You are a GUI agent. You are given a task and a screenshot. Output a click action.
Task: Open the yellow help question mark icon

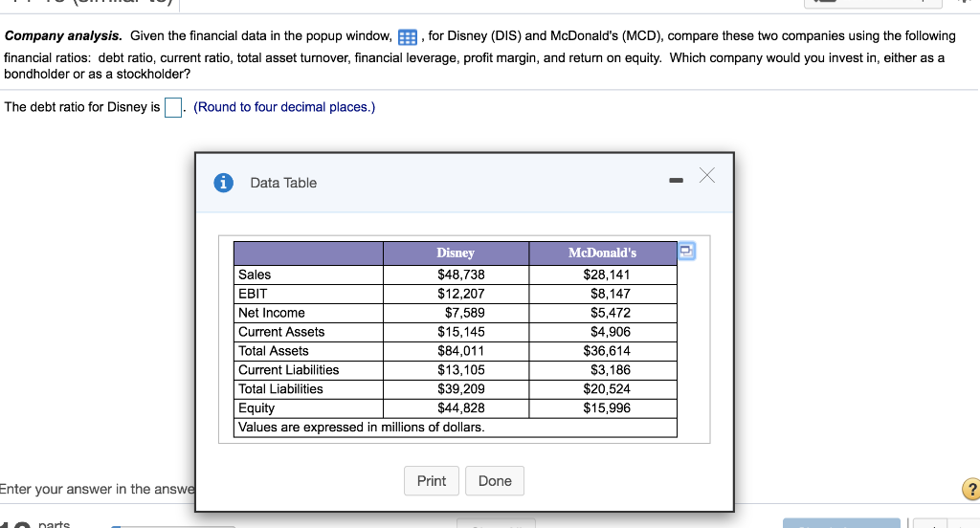[x=972, y=489]
